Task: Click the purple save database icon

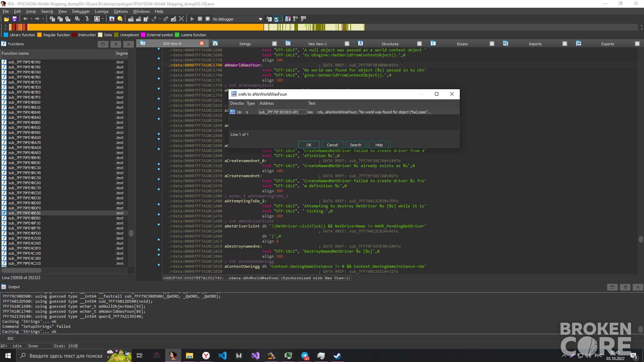Action: click(14, 19)
